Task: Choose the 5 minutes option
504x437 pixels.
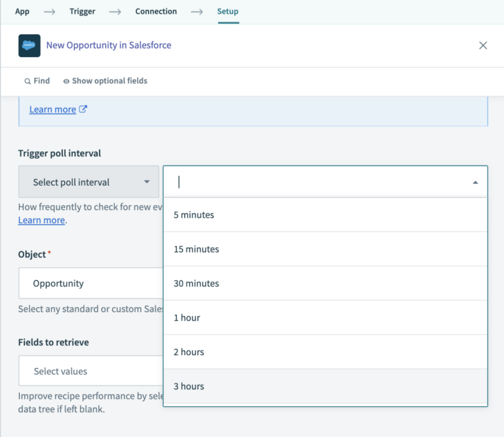Action: tap(325, 215)
